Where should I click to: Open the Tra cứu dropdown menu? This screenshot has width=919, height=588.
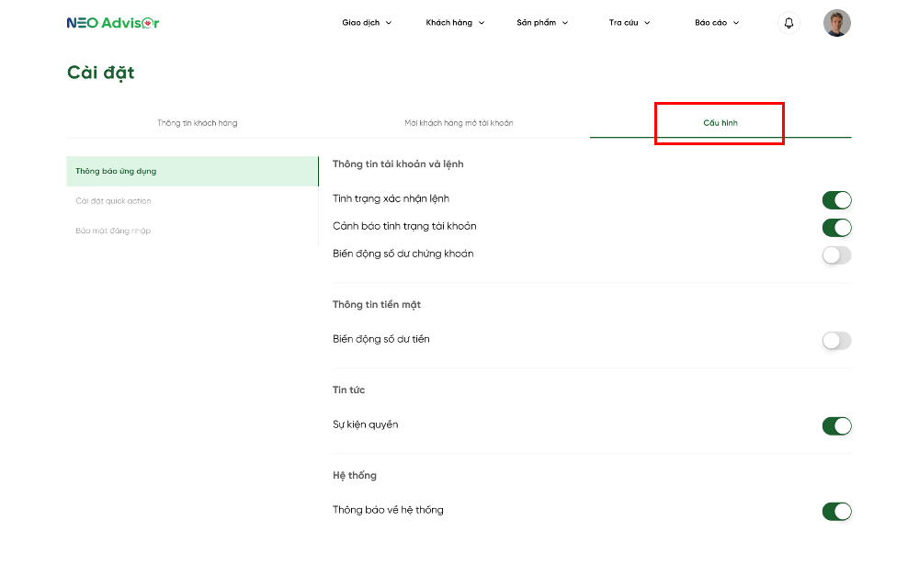coord(630,23)
